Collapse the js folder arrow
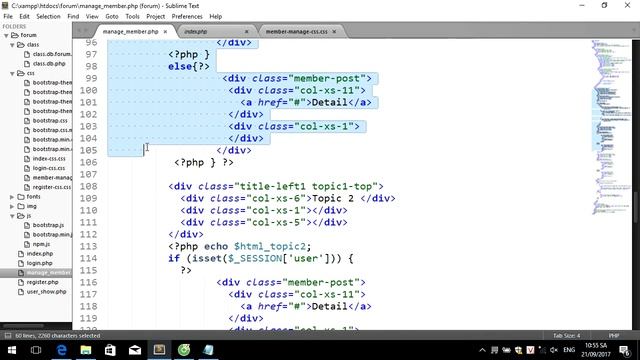This screenshot has height=360, width=640. pyautogui.click(x=12, y=216)
